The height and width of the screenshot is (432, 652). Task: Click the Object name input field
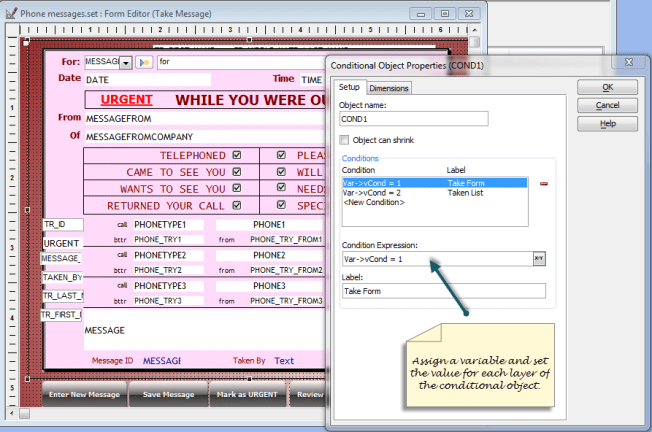click(413, 119)
